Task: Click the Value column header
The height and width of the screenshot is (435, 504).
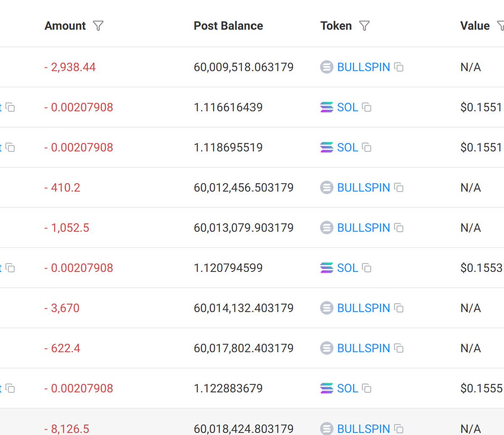Action: 475,26
